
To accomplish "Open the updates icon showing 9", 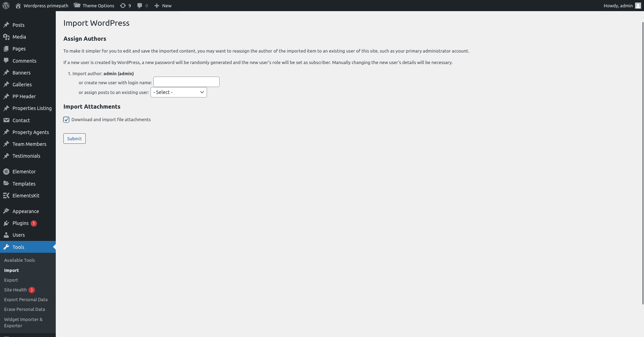I will point(123,6).
